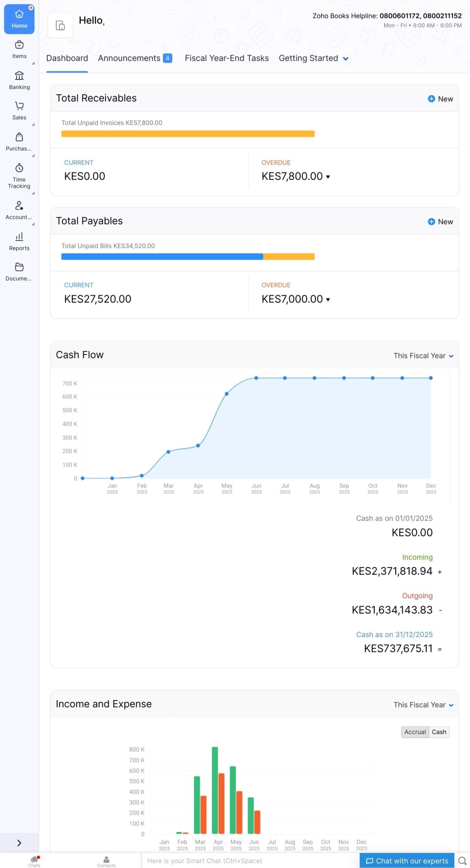This screenshot has height=868, width=470.
Task: Select Cash basis toggle
Action: tap(439, 732)
